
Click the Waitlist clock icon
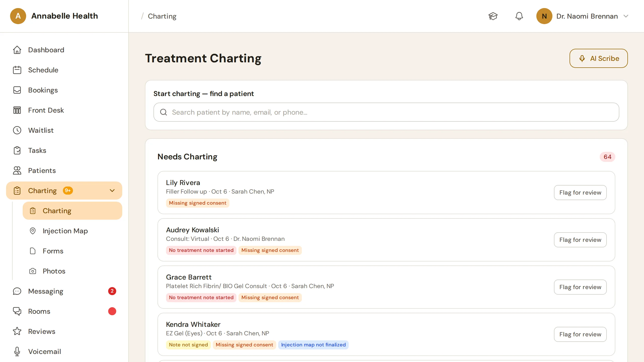(17, 130)
